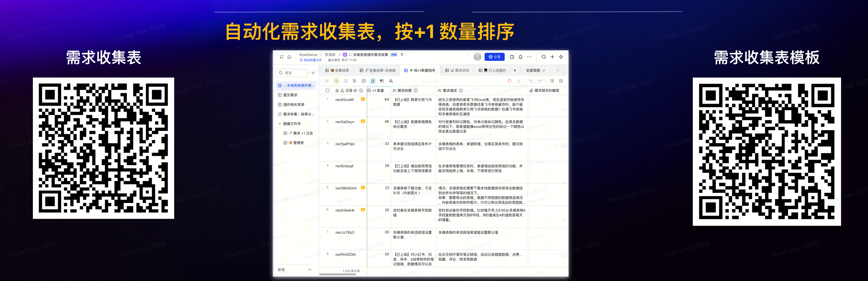Viewport: 868px width, 281px height.
Task: Open the group-by tool icon
Action: click(364, 81)
